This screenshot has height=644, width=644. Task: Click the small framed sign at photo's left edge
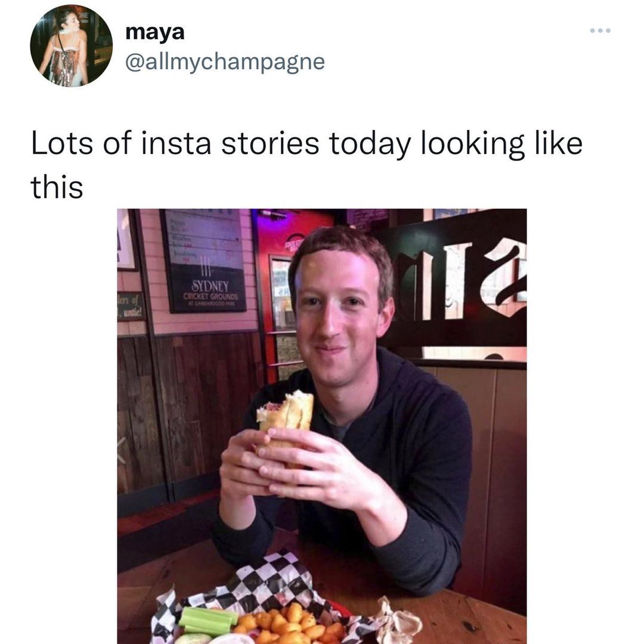pos(130,306)
